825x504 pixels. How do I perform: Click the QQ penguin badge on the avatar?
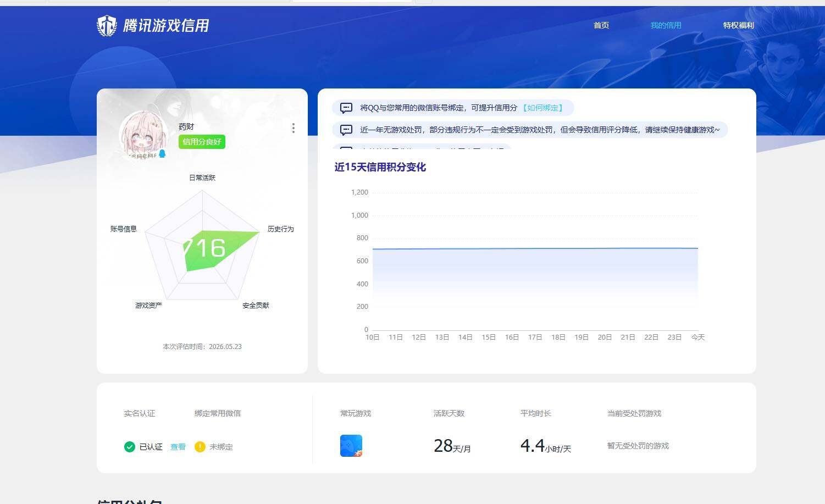point(162,153)
